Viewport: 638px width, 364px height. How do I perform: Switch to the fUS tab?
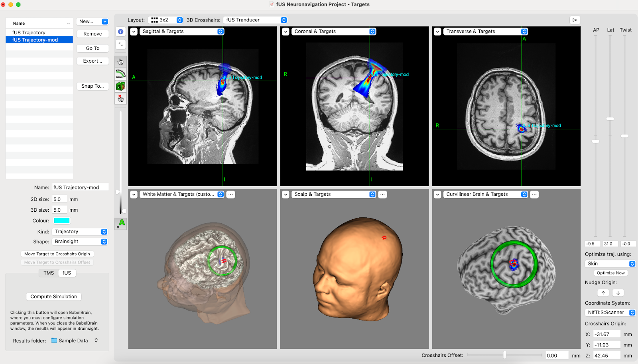[x=67, y=273]
